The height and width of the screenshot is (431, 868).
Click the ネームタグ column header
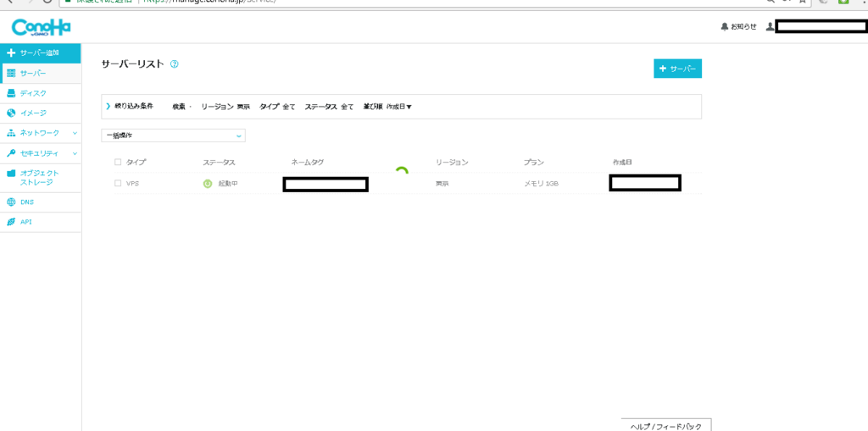pos(307,162)
